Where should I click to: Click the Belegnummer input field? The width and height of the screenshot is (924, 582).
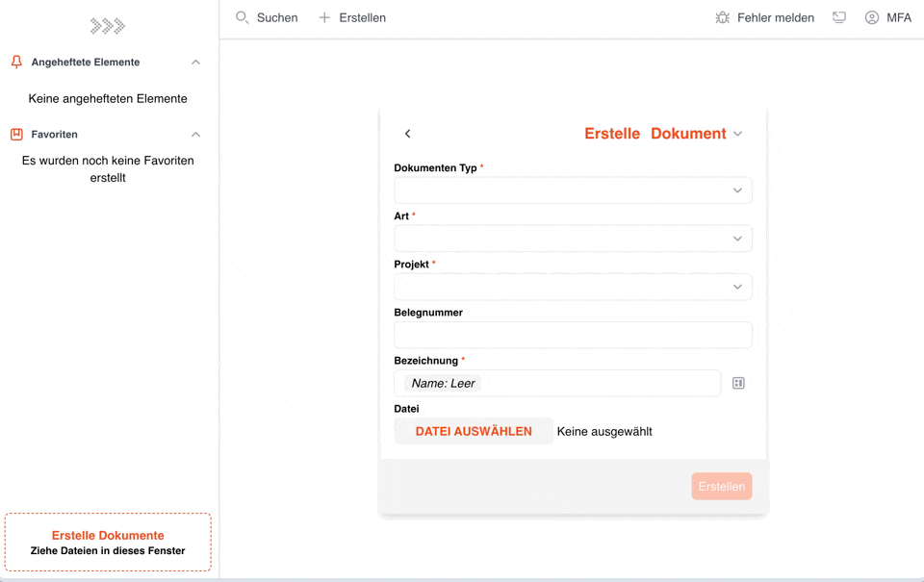point(573,335)
